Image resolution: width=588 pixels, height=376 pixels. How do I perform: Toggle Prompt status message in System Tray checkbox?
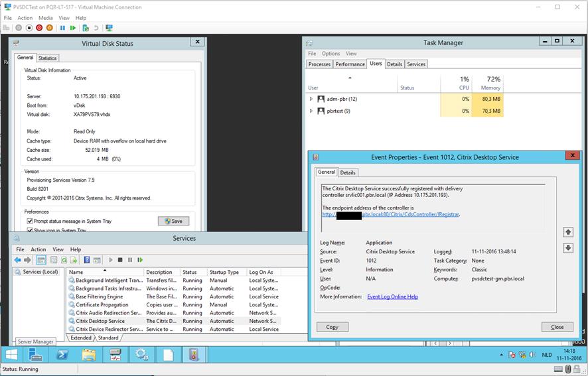coord(30,221)
